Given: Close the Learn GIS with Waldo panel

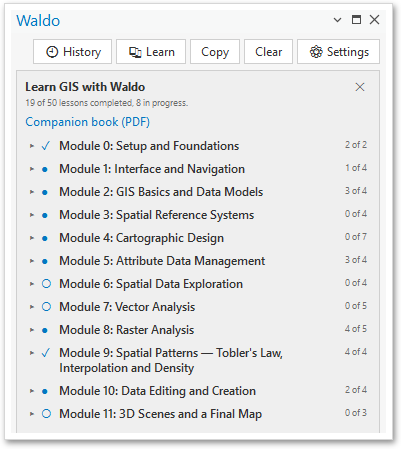Looking at the screenshot, I should point(360,87).
